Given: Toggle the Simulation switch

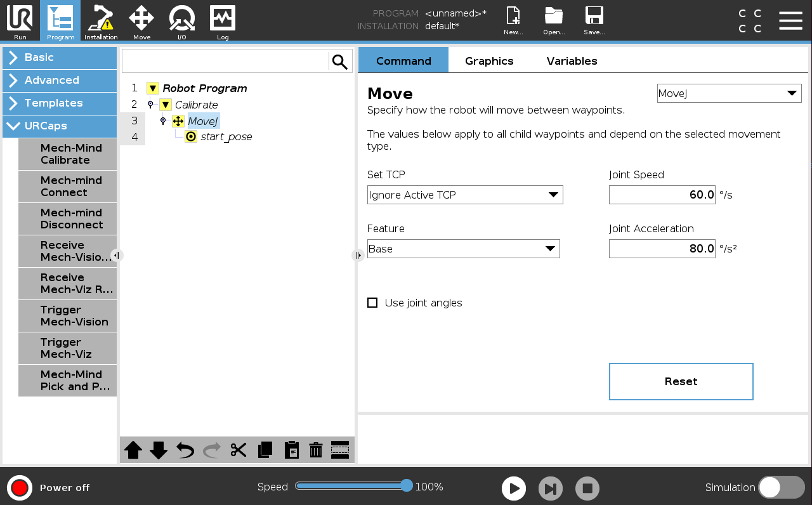Looking at the screenshot, I should (x=781, y=487).
